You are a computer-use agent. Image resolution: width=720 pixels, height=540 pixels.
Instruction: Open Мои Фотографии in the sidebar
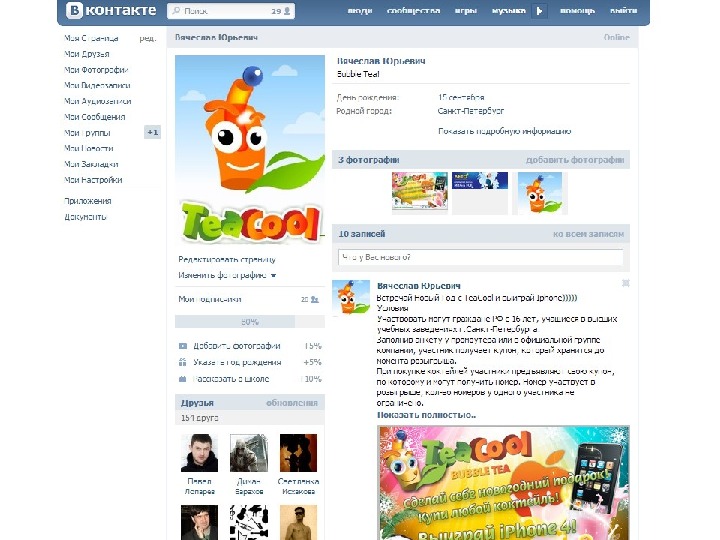[96, 70]
